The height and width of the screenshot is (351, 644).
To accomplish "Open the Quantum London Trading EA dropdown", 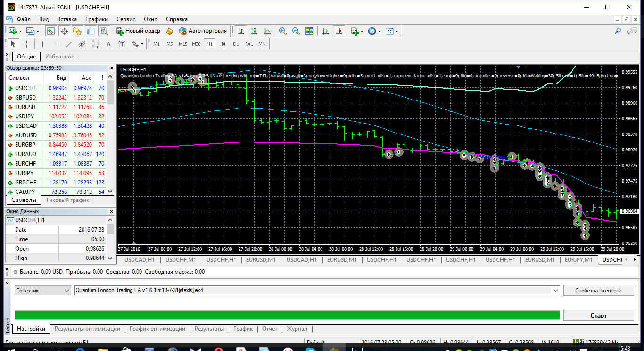I will (555, 290).
